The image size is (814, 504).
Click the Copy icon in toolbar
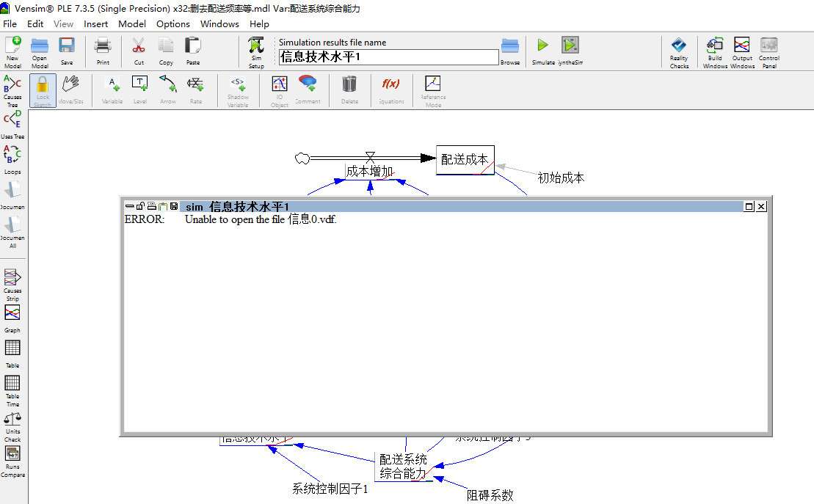coord(166,51)
